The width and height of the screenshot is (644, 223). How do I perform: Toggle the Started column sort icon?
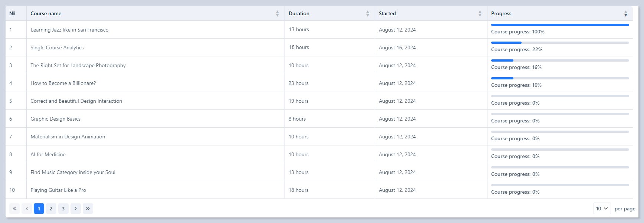tap(480, 14)
